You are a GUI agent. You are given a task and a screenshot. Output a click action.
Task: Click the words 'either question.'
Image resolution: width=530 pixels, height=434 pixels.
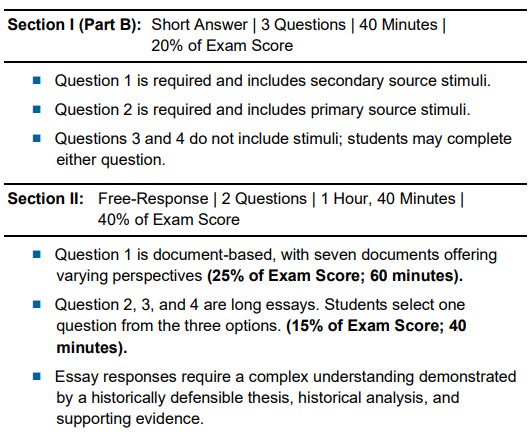tap(111, 160)
